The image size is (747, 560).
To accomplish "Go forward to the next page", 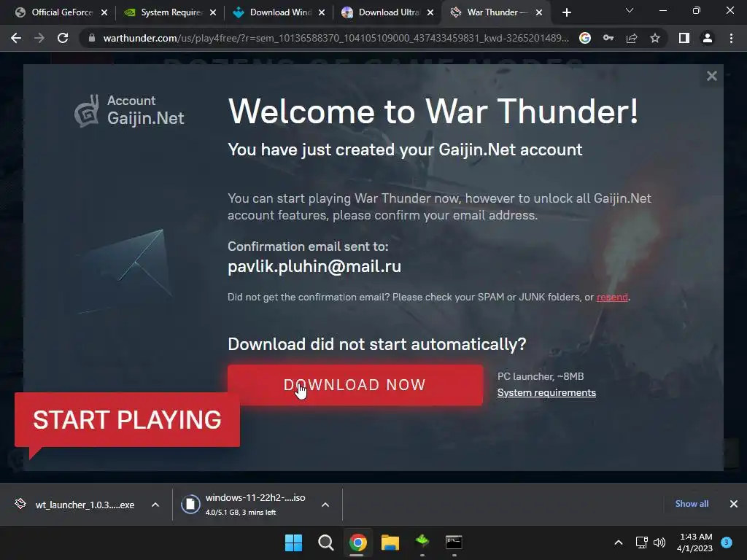I will (39, 38).
